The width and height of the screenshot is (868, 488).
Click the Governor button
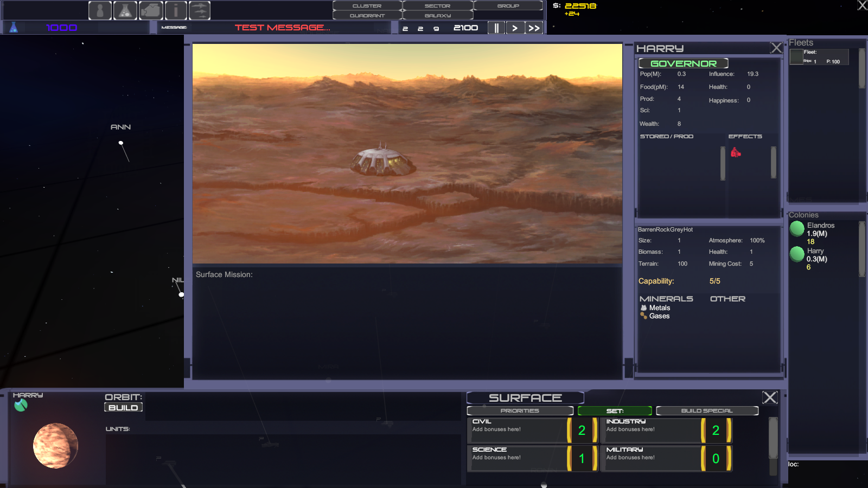(684, 63)
